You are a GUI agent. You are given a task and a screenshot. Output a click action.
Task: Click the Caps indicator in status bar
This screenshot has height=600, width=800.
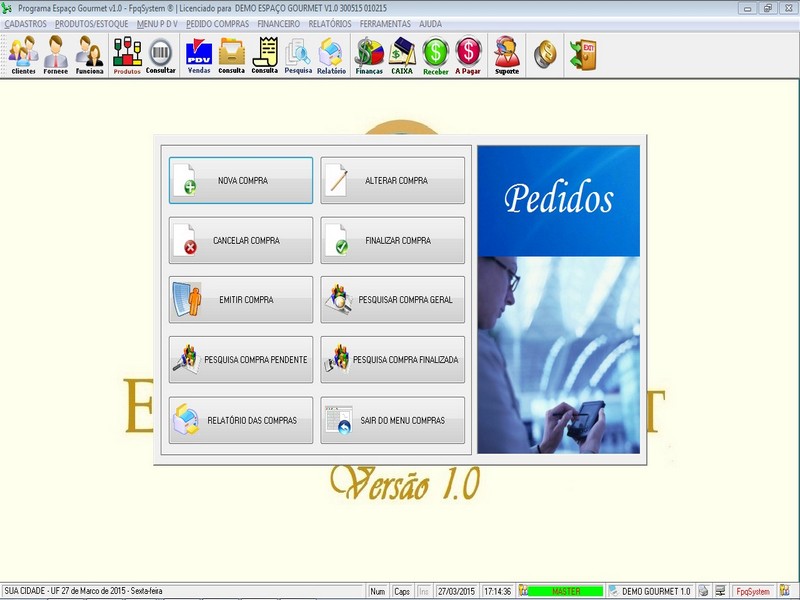tap(402, 591)
